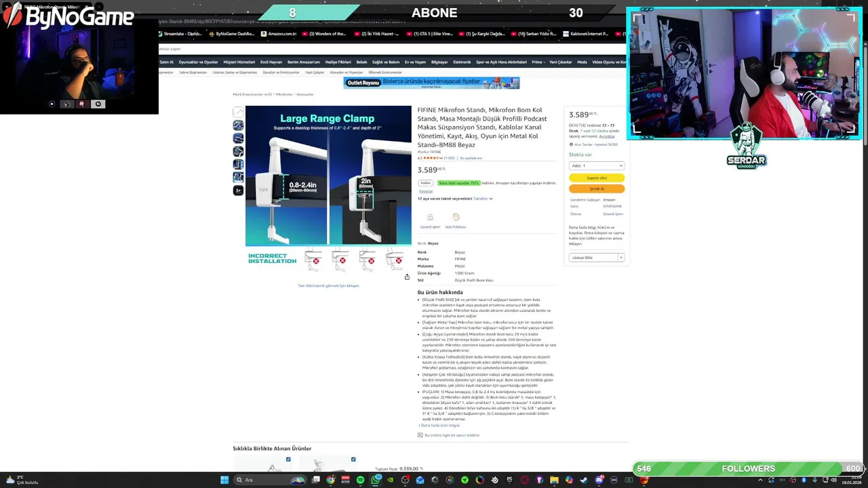Viewport: 868px width, 488px height.
Task: Open the Elektronik menu item
Action: point(462,62)
